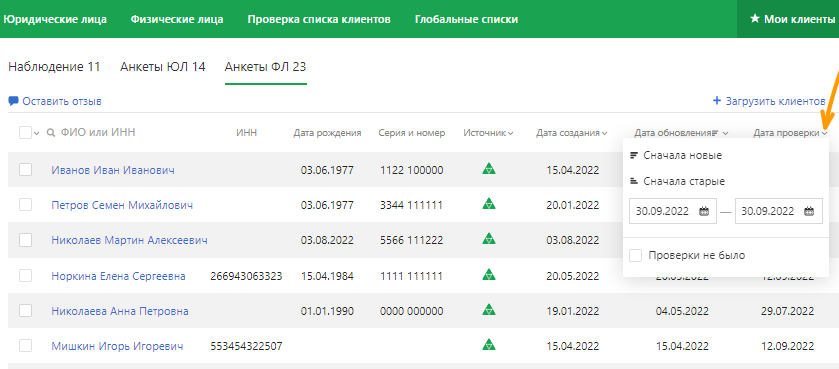The image size is (839, 369).
Task: Click the speech bubble feedback icon
Action: [x=13, y=101]
